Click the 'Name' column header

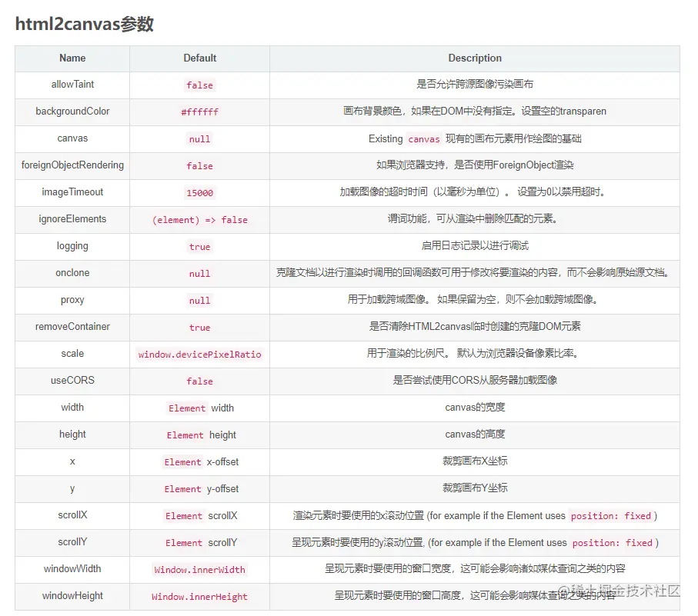[x=72, y=58]
